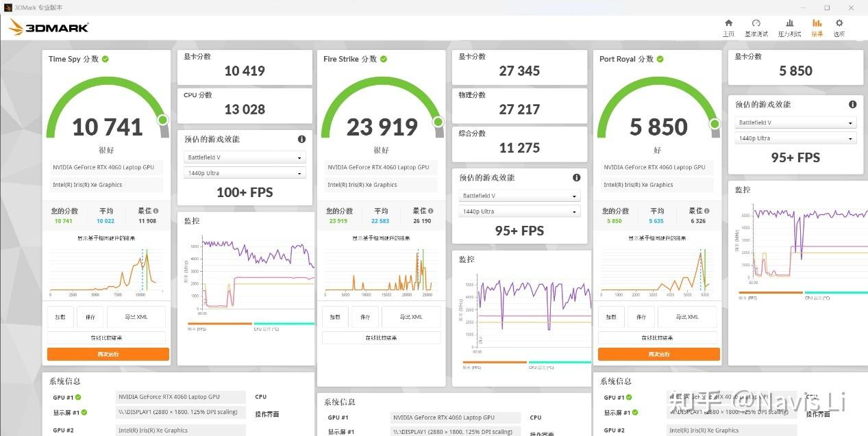Click the green validation check next to Time Spy score
Screen dimensions: 868x436
[x=106, y=59]
